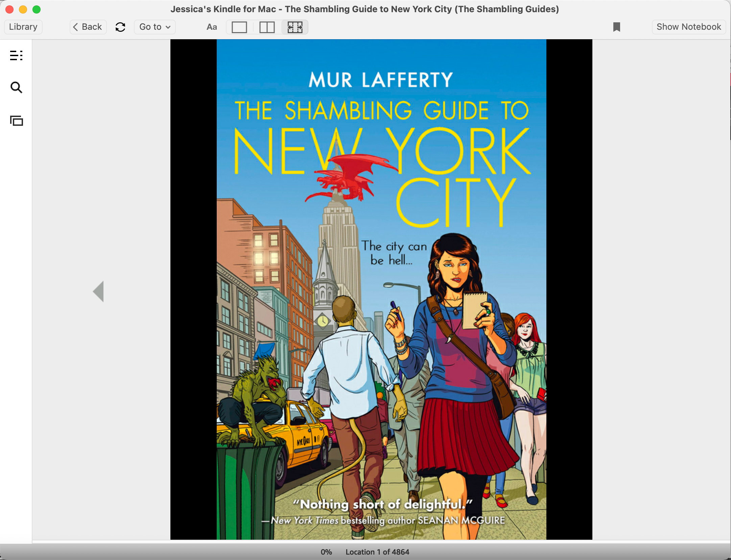Click the refresh/sync page icon
731x560 pixels.
pos(120,26)
